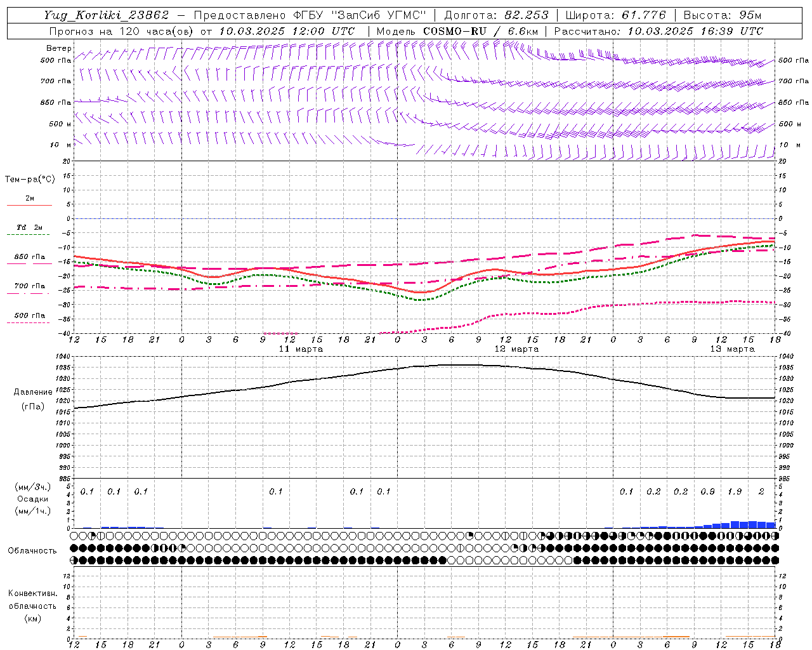Click the "11 марта" date label
812x650 pixels.
[301, 348]
